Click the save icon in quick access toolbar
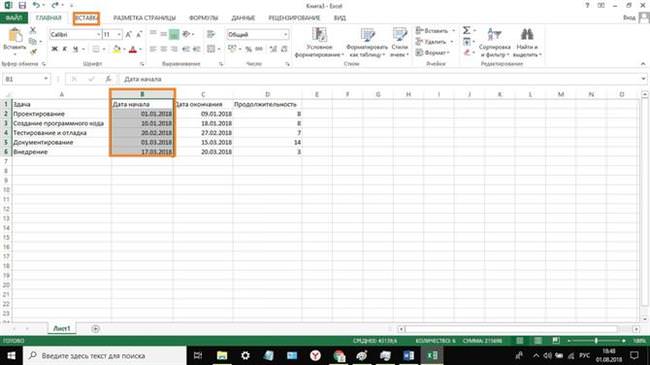Screen dimensions: 650x365 pyautogui.click(x=22, y=5)
